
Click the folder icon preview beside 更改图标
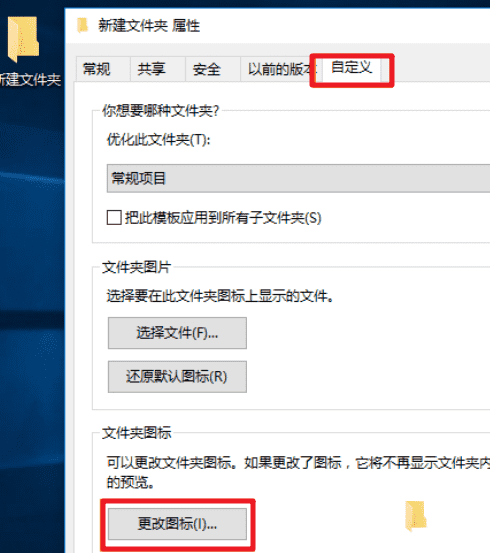pos(416,516)
